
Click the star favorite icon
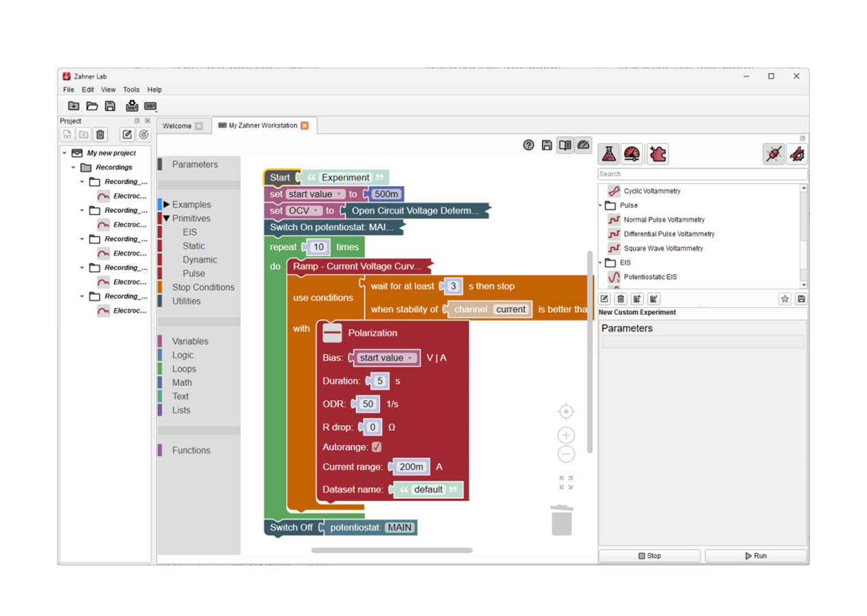pyautogui.click(x=784, y=299)
